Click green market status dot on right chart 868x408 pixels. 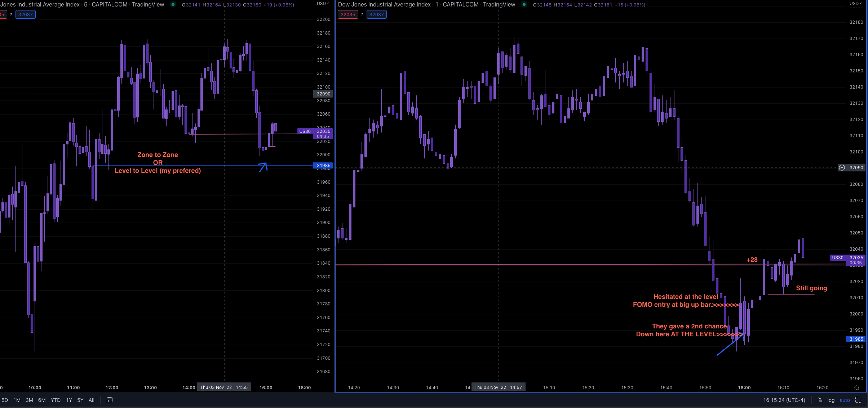click(x=524, y=4)
